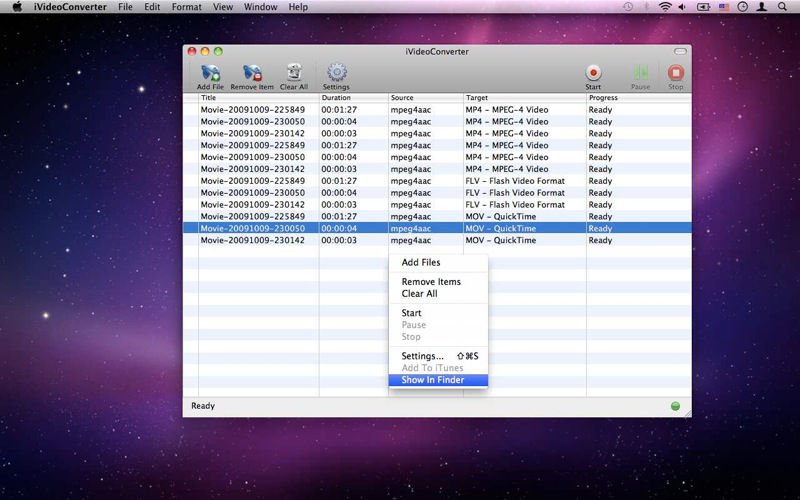Screen dimensions: 800x500
Task: Open the Edit menu
Action: point(152,7)
